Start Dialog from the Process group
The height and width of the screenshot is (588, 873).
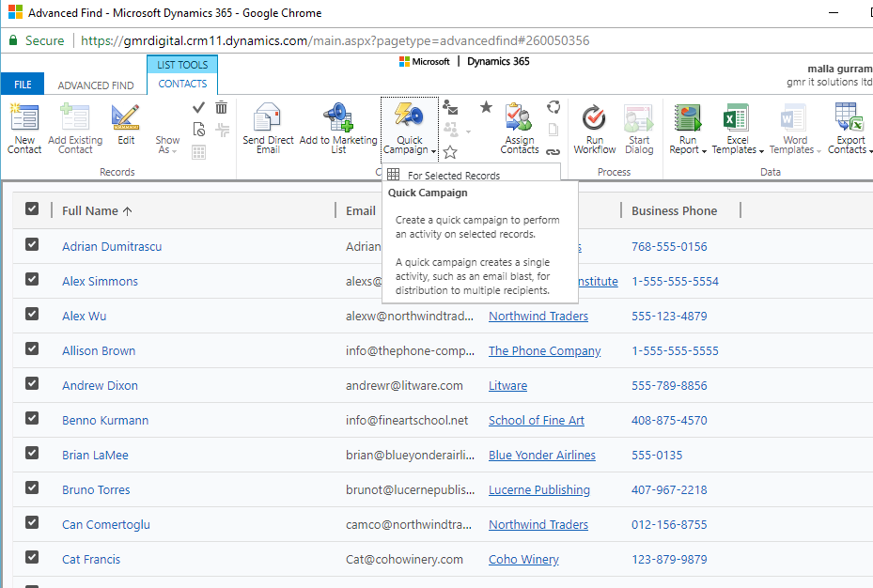point(639,129)
